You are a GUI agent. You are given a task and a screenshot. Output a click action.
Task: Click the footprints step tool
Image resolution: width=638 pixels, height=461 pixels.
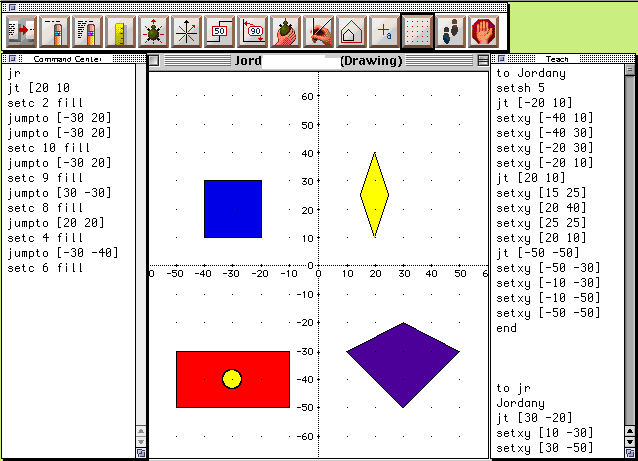[x=450, y=31]
